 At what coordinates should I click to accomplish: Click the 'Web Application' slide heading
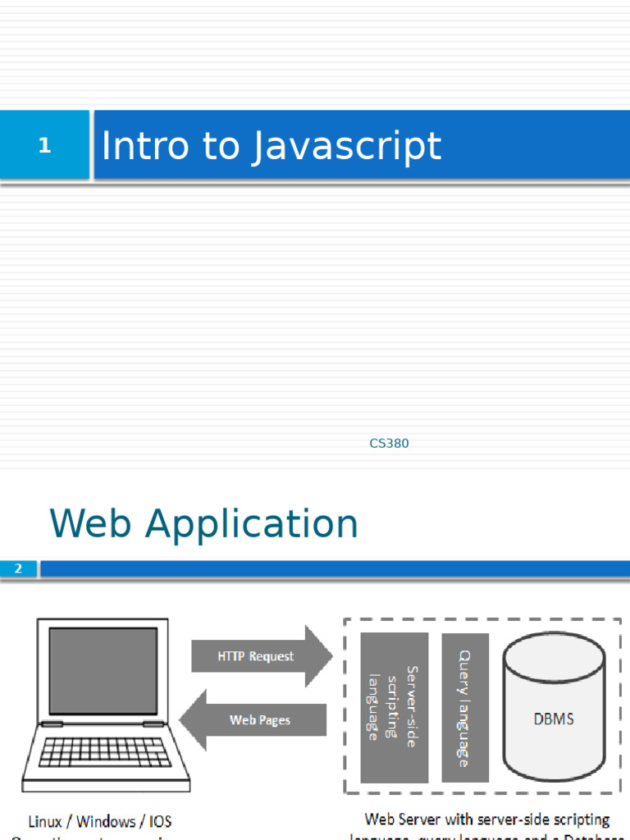click(203, 523)
